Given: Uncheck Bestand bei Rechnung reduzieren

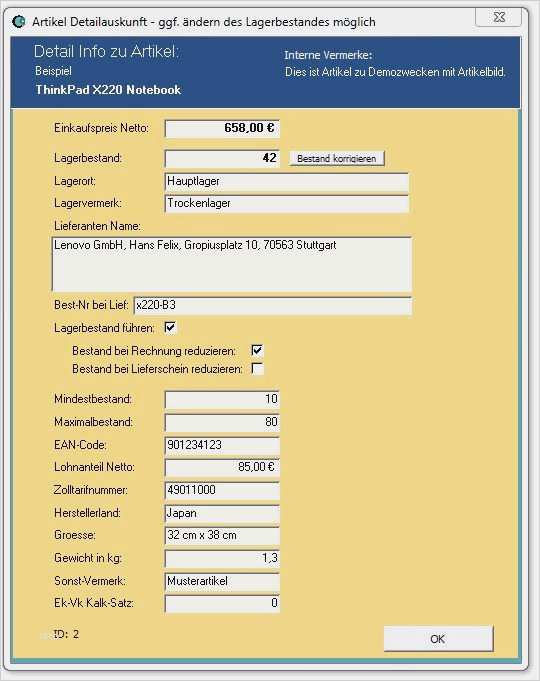Looking at the screenshot, I should click(x=257, y=350).
